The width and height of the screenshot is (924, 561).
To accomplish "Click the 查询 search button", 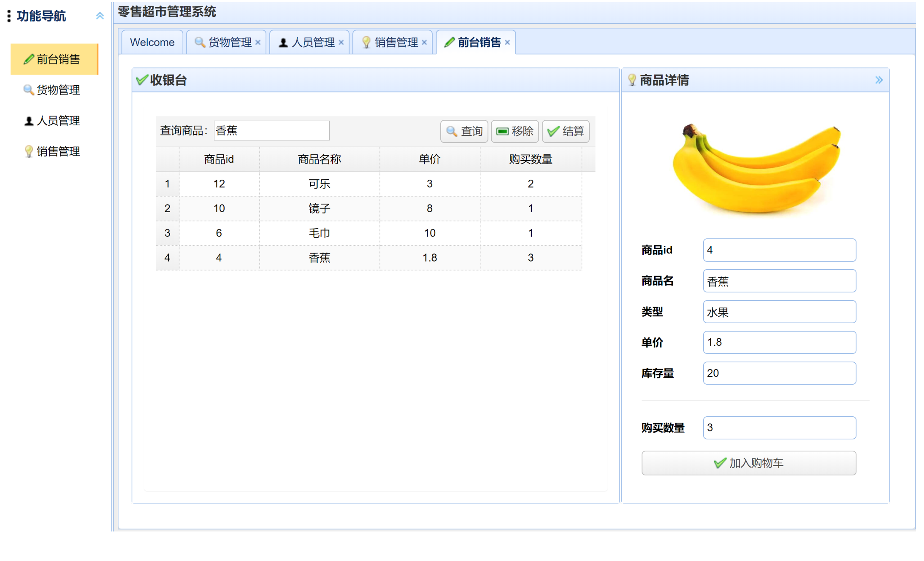I will (464, 131).
